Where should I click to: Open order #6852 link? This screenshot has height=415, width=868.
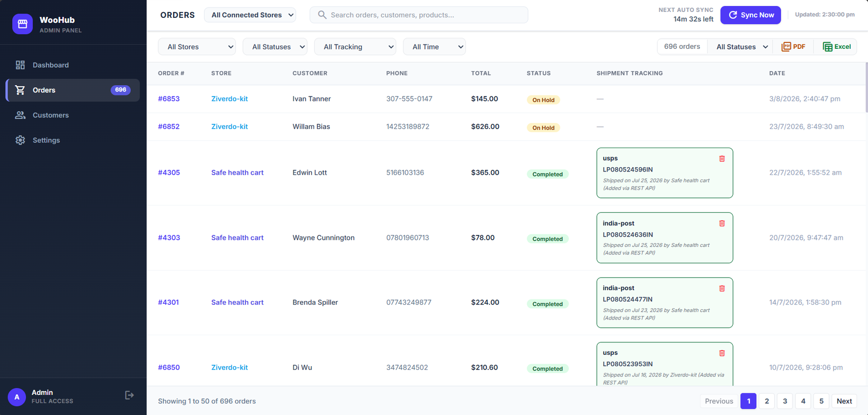click(x=169, y=126)
